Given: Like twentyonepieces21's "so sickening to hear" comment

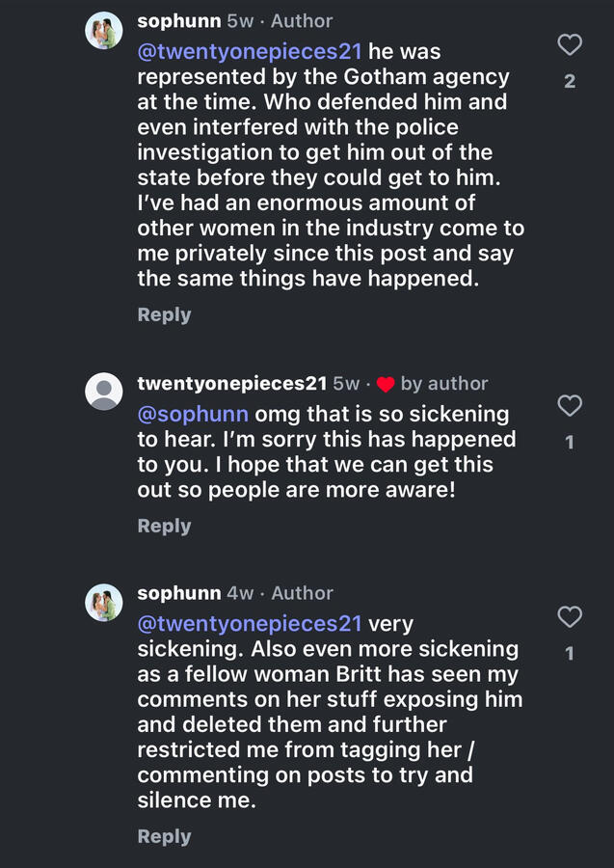Looking at the screenshot, I should pos(570,406).
